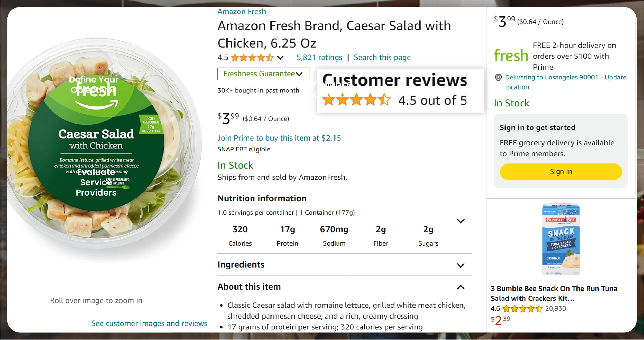Click the location pin icon beside delivery address

tap(498, 77)
